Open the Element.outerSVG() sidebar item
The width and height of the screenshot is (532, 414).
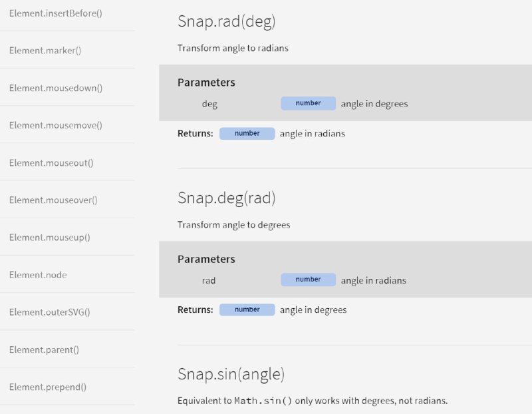click(49, 312)
